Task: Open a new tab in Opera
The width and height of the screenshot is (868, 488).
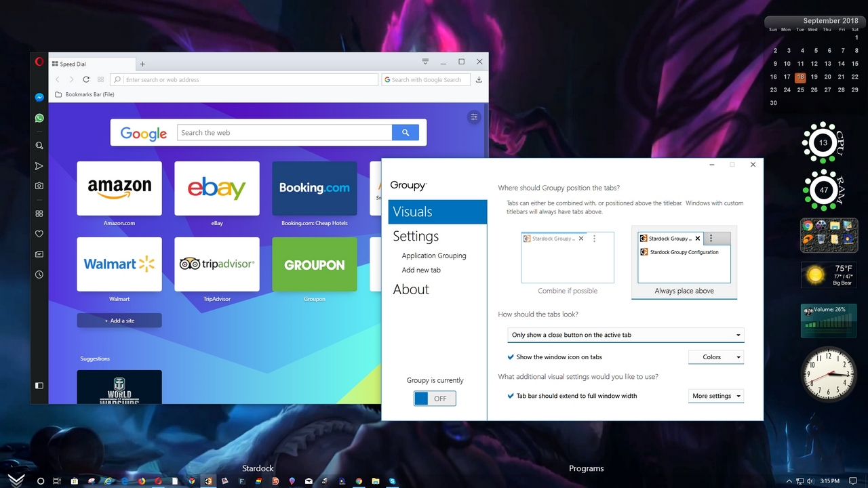Action: (142, 64)
